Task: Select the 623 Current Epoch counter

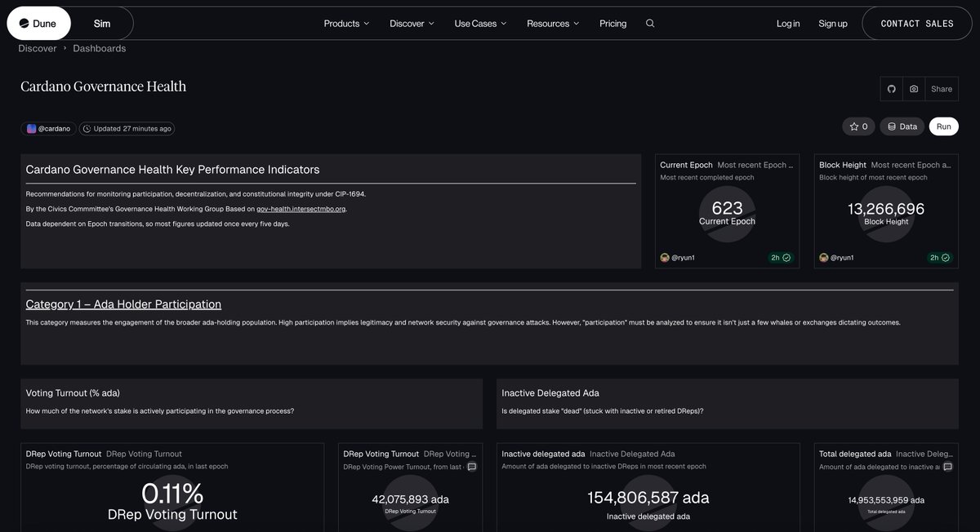Action: pyautogui.click(x=727, y=208)
